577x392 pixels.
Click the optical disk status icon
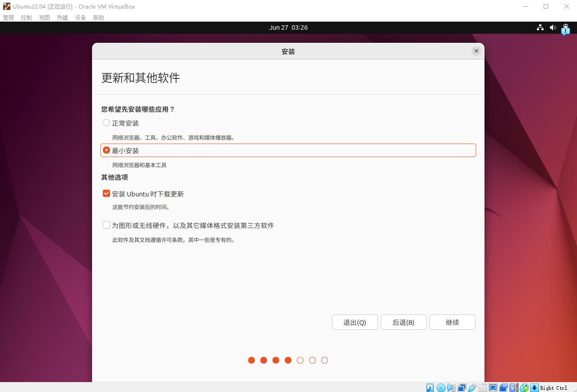pos(441,387)
